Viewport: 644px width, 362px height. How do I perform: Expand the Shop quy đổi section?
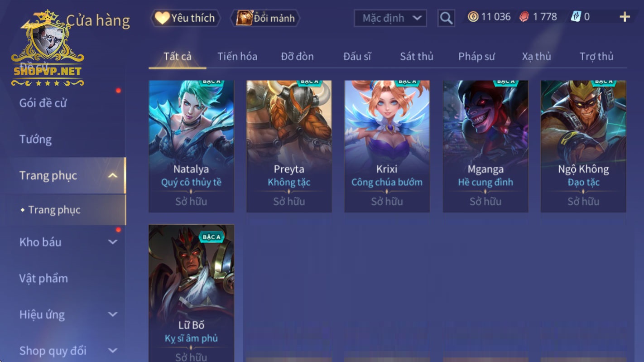[113, 351]
